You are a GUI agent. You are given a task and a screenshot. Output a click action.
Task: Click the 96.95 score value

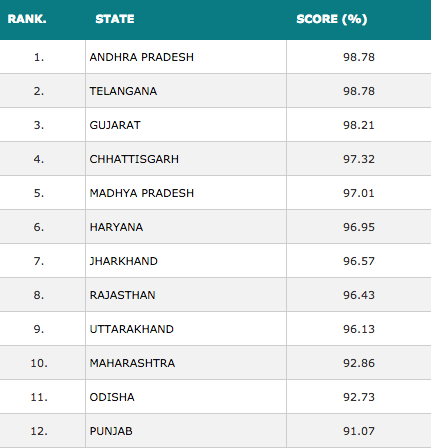[359, 227]
